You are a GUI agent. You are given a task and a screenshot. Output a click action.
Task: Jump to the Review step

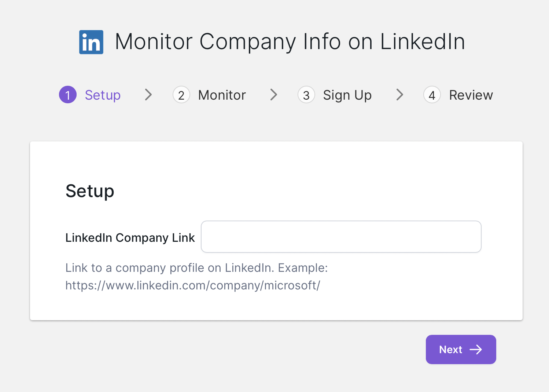click(x=471, y=95)
